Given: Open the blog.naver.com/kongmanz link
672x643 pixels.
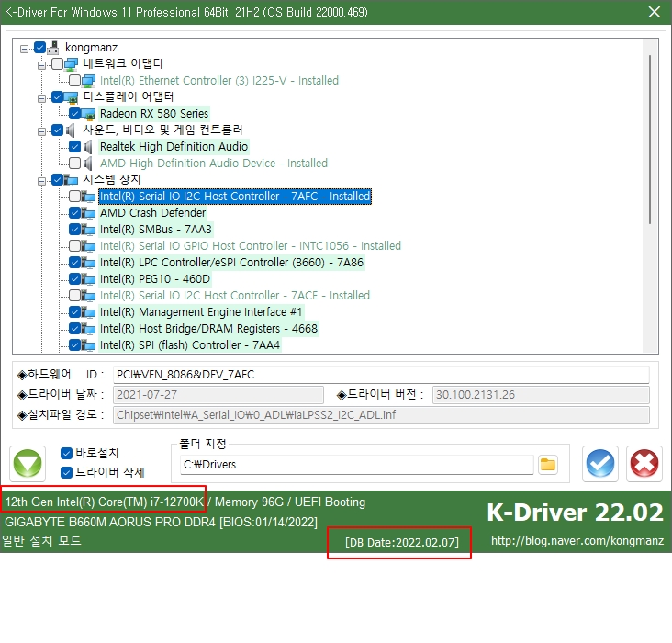Looking at the screenshot, I should pos(577,540).
